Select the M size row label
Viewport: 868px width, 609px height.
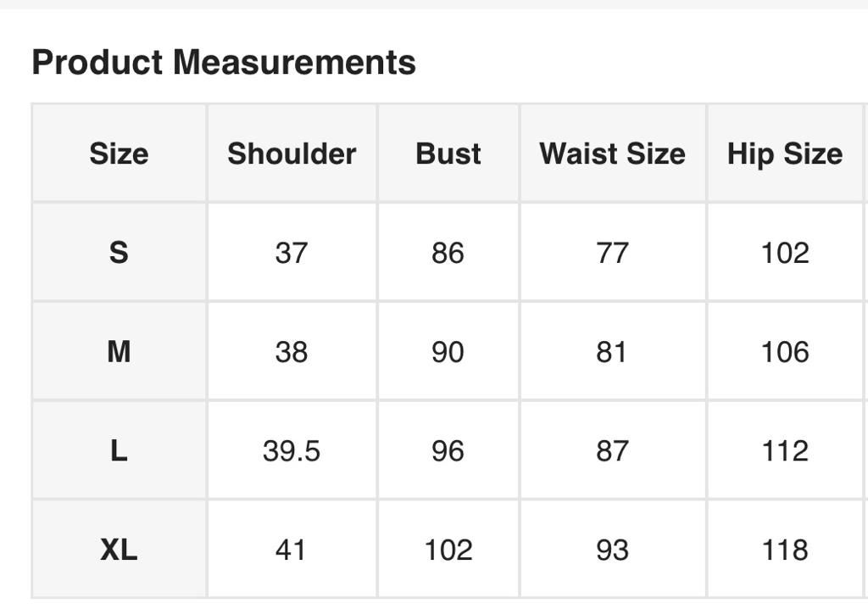point(119,352)
